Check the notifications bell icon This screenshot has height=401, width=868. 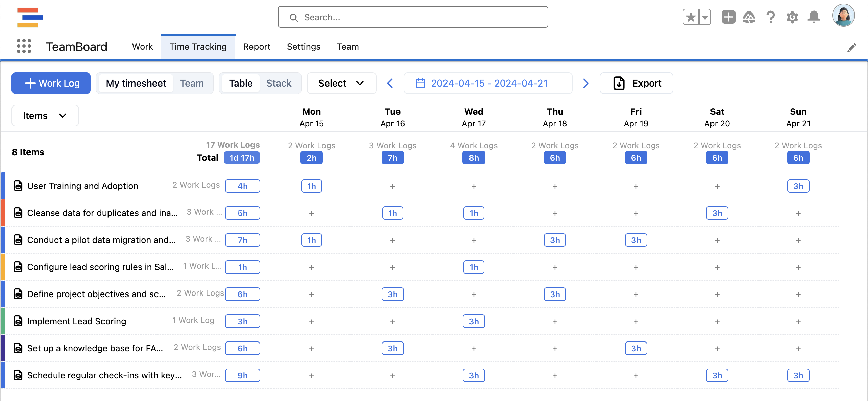tap(814, 17)
